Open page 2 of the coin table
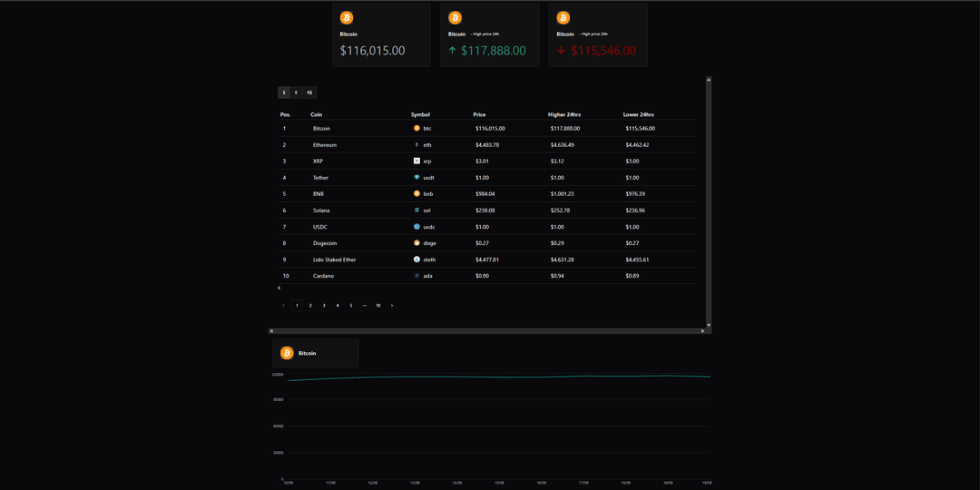980x490 pixels. [x=310, y=306]
